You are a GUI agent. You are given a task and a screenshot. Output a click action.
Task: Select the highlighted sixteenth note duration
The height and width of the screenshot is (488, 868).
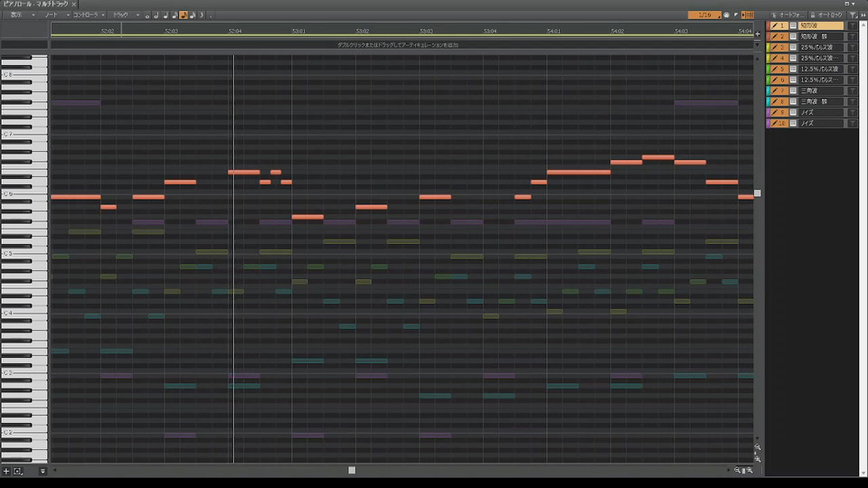click(x=184, y=15)
